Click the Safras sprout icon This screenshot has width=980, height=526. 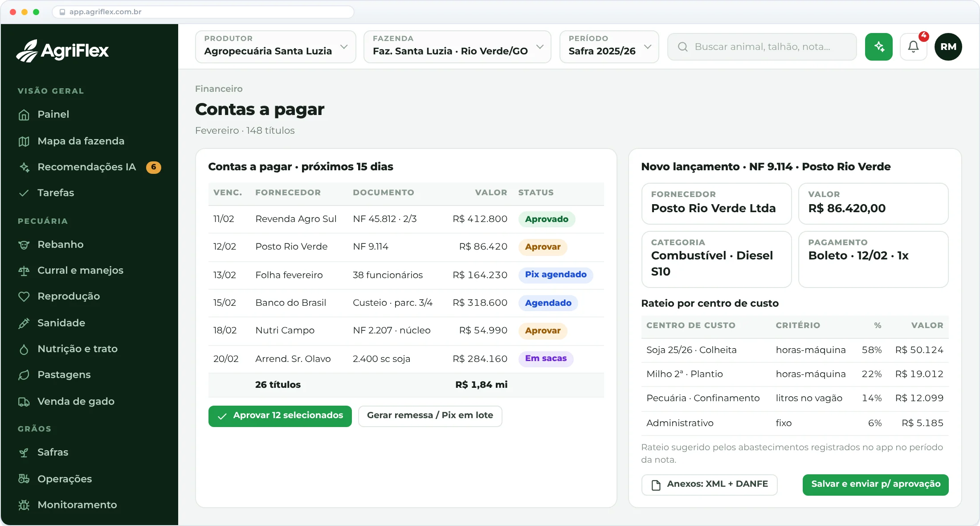24,452
